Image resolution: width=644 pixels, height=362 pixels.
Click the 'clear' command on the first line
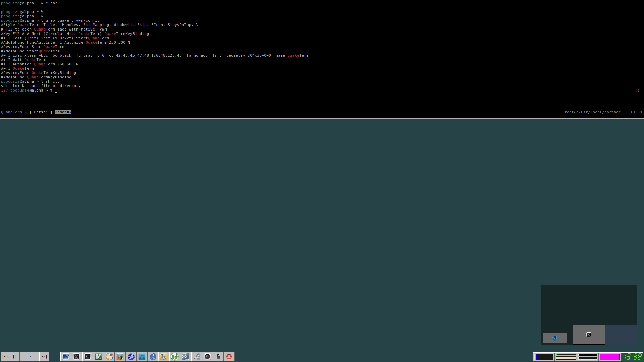point(51,3)
